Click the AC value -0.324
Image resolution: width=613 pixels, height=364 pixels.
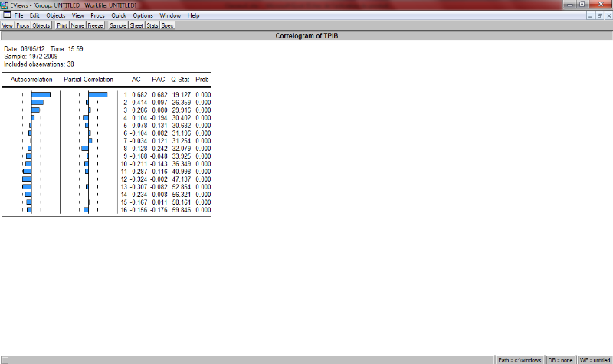pos(139,179)
